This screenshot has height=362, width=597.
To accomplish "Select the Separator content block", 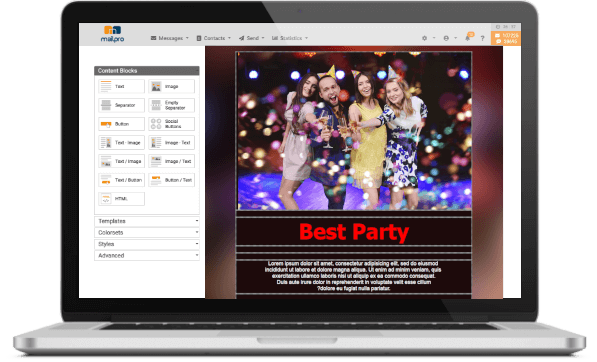I will 121,105.
